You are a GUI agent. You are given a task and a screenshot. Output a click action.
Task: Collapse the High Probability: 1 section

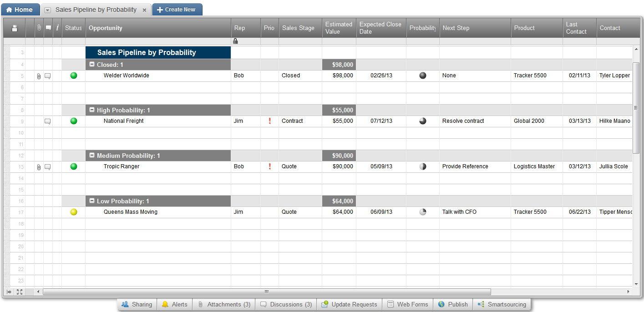click(x=92, y=110)
